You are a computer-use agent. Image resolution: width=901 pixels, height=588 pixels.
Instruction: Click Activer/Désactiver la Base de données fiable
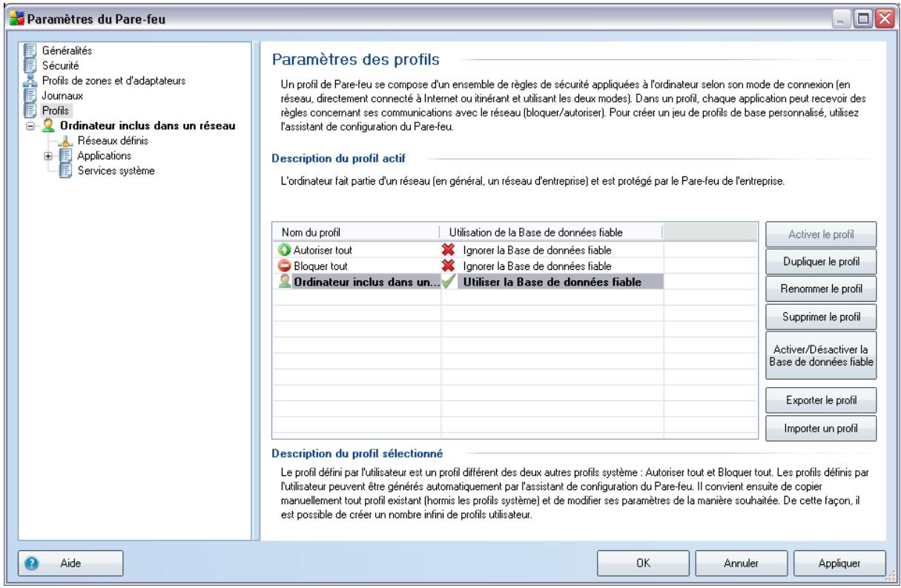[x=822, y=355]
